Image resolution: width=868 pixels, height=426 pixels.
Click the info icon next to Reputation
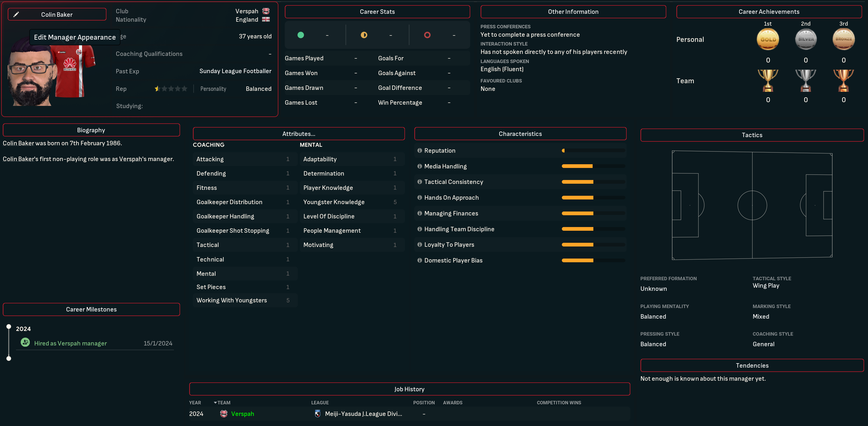419,150
